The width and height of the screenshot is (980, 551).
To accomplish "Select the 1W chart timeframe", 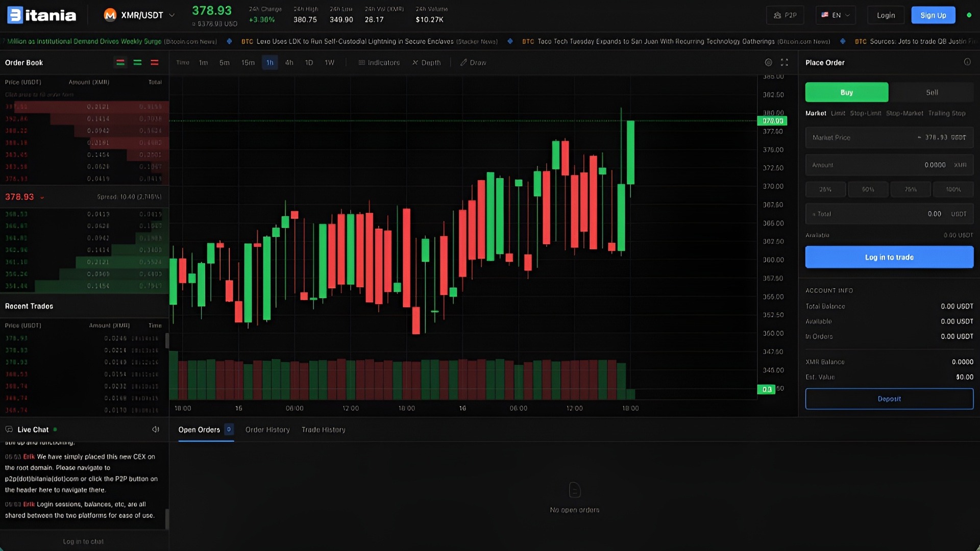I will (x=329, y=62).
